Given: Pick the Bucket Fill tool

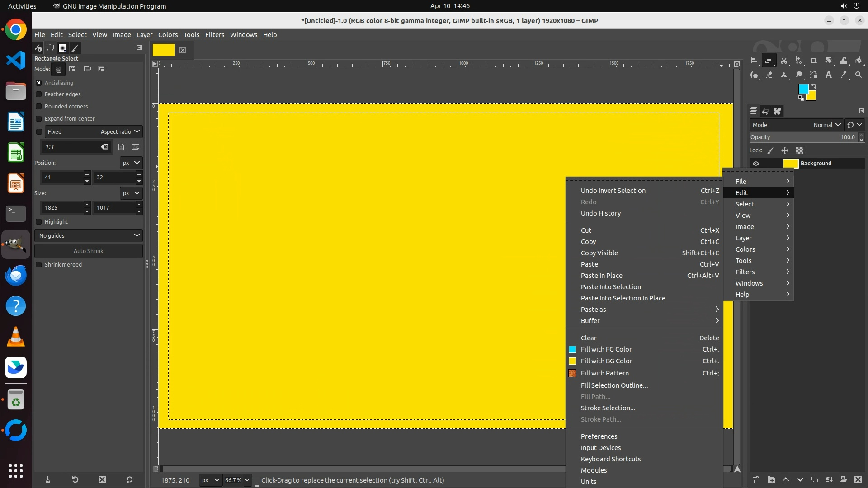Looking at the screenshot, I should pos(859,61).
